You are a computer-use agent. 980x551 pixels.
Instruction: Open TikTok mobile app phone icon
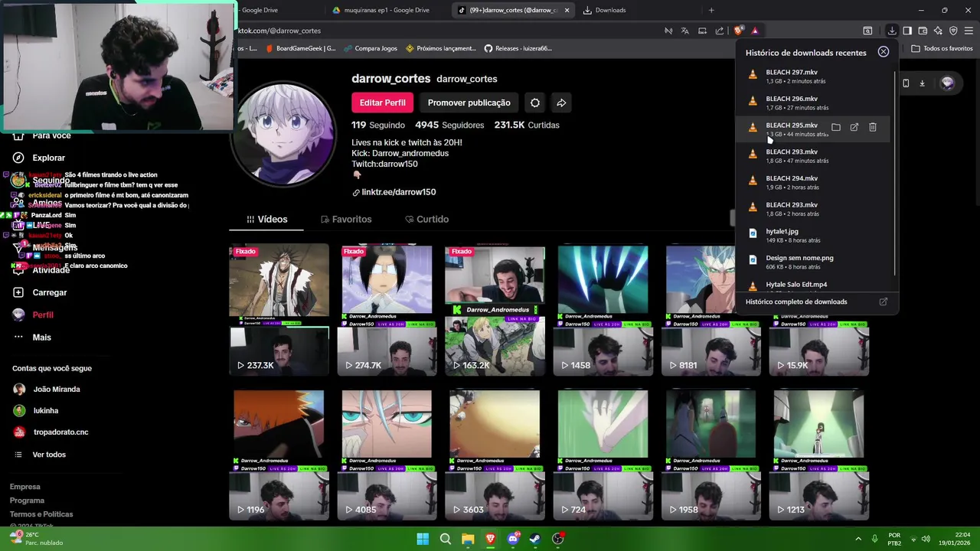pyautogui.click(x=906, y=83)
